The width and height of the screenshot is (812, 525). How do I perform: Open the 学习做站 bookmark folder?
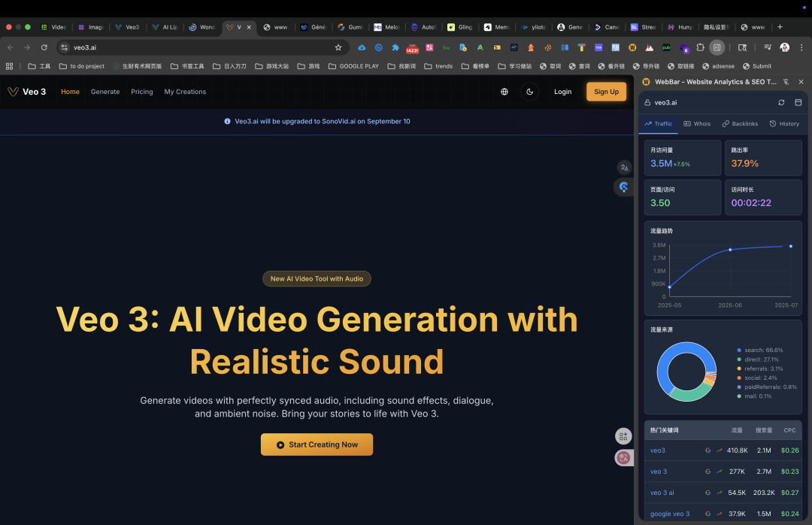515,66
